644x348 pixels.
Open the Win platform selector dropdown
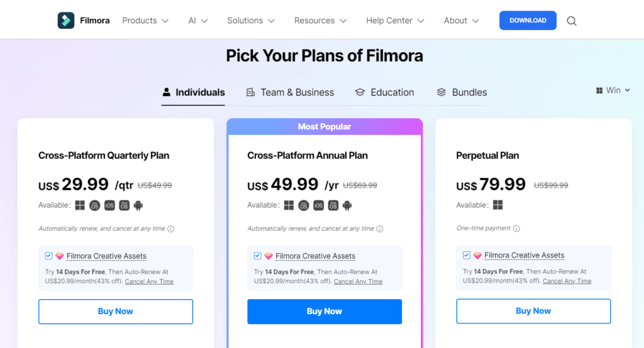[613, 90]
